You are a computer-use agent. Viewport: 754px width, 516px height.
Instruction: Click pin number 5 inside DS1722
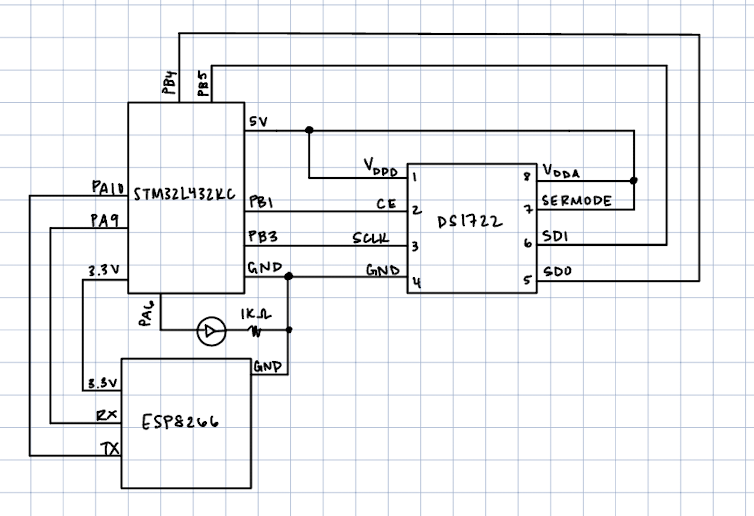(x=528, y=280)
